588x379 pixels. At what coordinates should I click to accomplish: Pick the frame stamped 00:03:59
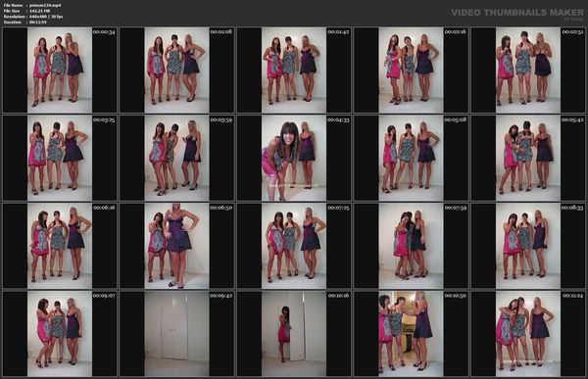176,158
